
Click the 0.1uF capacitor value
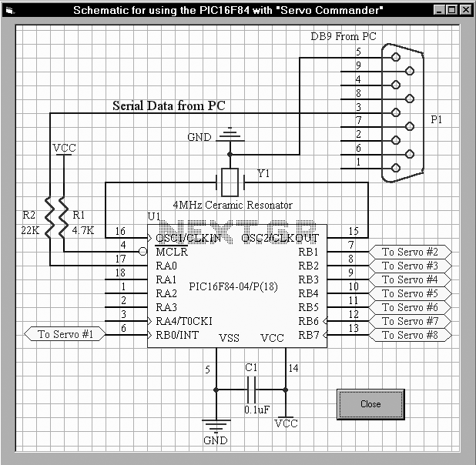256,410
